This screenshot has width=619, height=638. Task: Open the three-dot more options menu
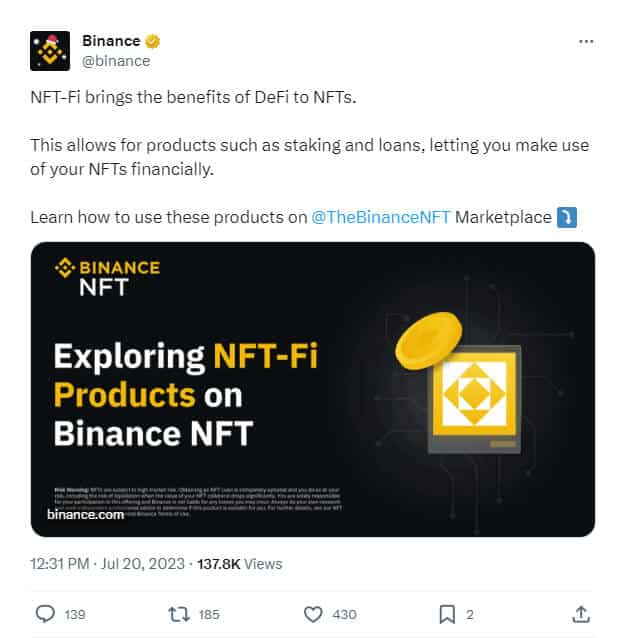pyautogui.click(x=587, y=42)
